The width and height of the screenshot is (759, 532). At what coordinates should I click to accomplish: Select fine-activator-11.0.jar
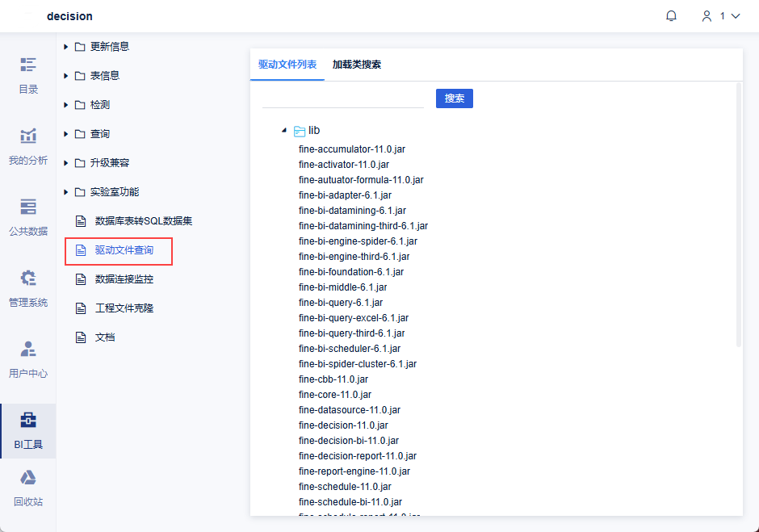(344, 165)
